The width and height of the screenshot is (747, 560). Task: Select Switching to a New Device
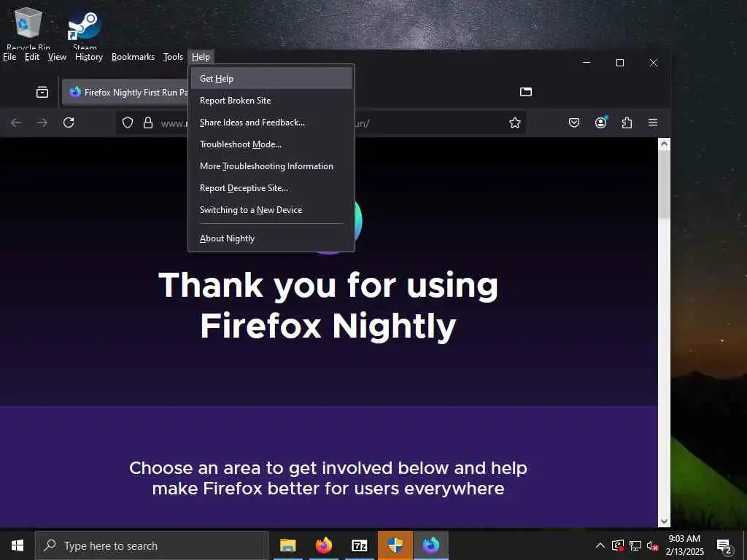coord(271,209)
